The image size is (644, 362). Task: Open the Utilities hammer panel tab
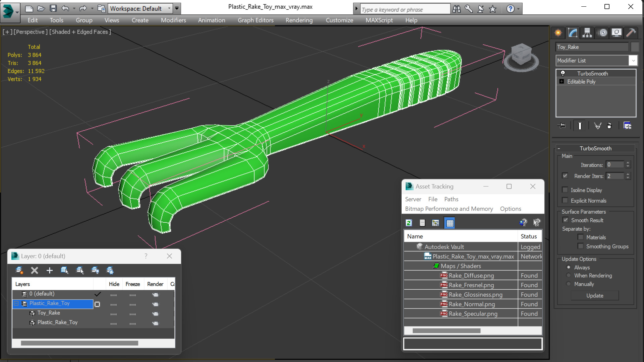(631, 32)
